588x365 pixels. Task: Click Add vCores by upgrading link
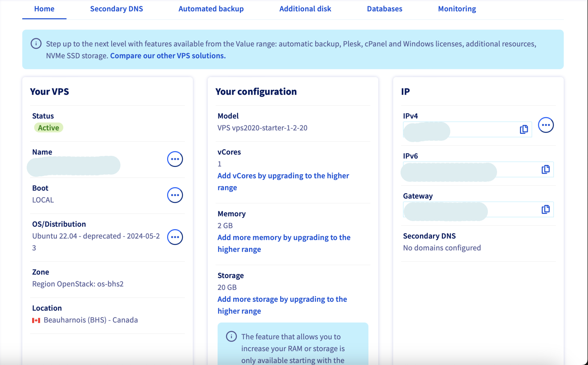coord(283,181)
